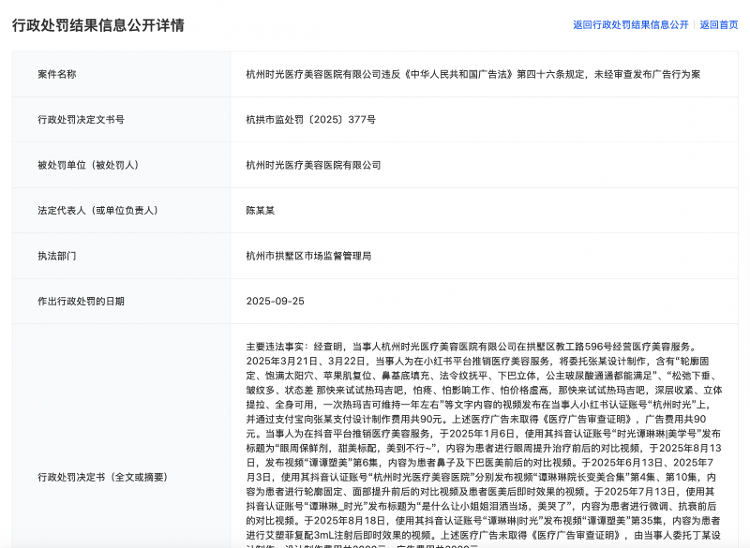Select the 法定代表人 row label
The height and width of the screenshot is (548, 750).
[x=98, y=210]
